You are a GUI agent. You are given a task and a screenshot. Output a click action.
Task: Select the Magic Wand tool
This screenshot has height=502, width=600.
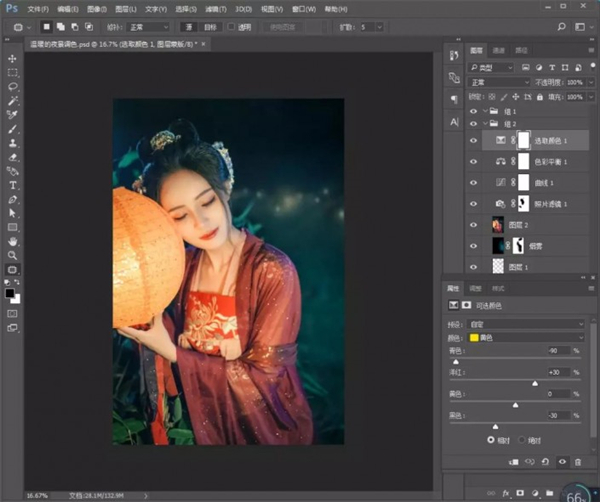(13, 101)
